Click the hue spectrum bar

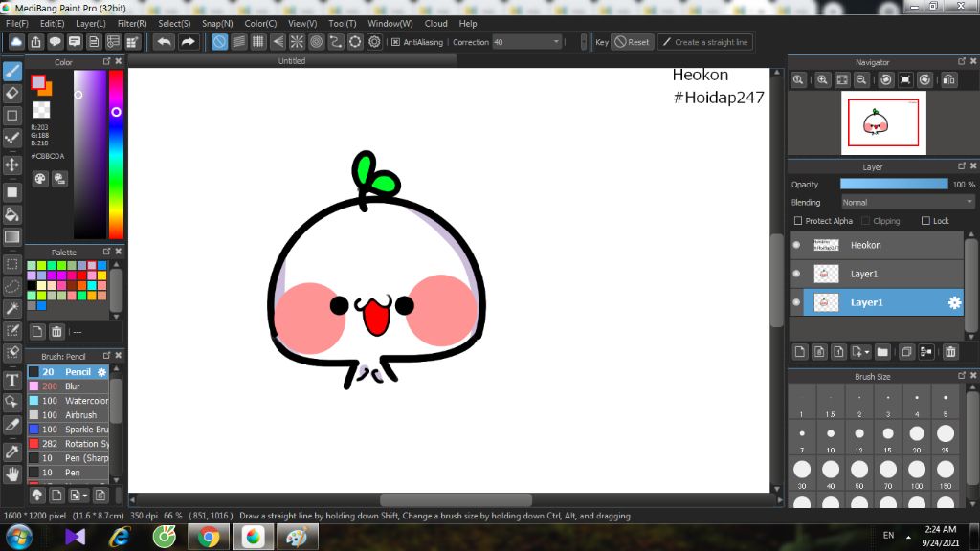[x=116, y=154]
